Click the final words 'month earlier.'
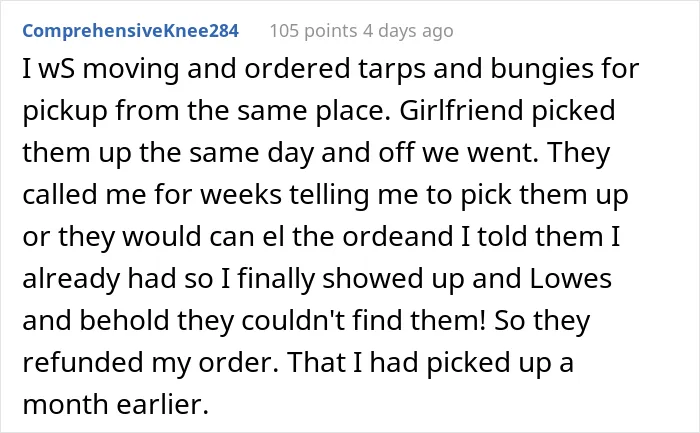The height and width of the screenshot is (433, 700). [116, 404]
